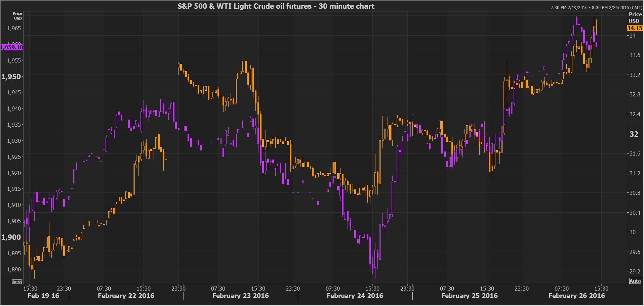Viewport: 644px width, 306px height.
Task: Click the Auto scale button on right crude oil axis
Action: pos(635,281)
